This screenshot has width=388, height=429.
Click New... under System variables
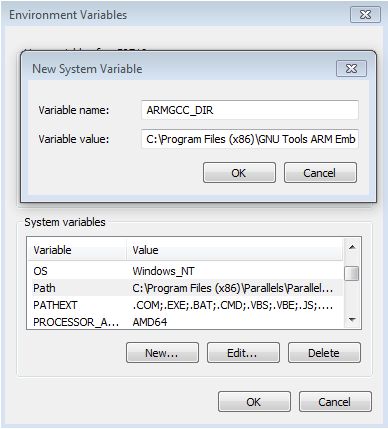coord(162,353)
